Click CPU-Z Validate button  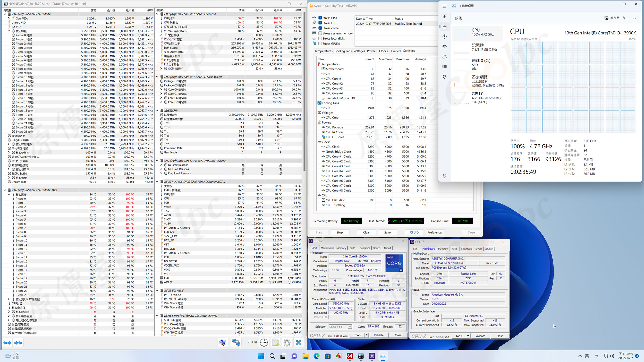coord(379,335)
